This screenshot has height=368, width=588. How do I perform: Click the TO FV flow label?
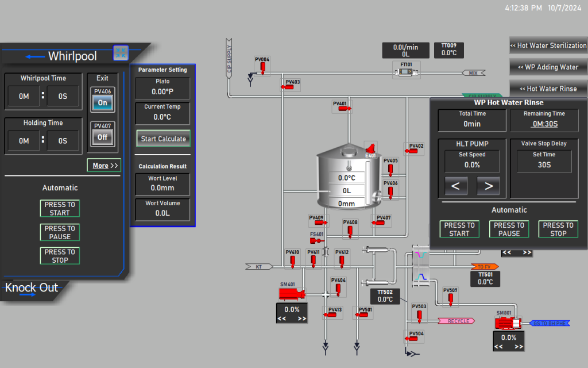point(485,267)
